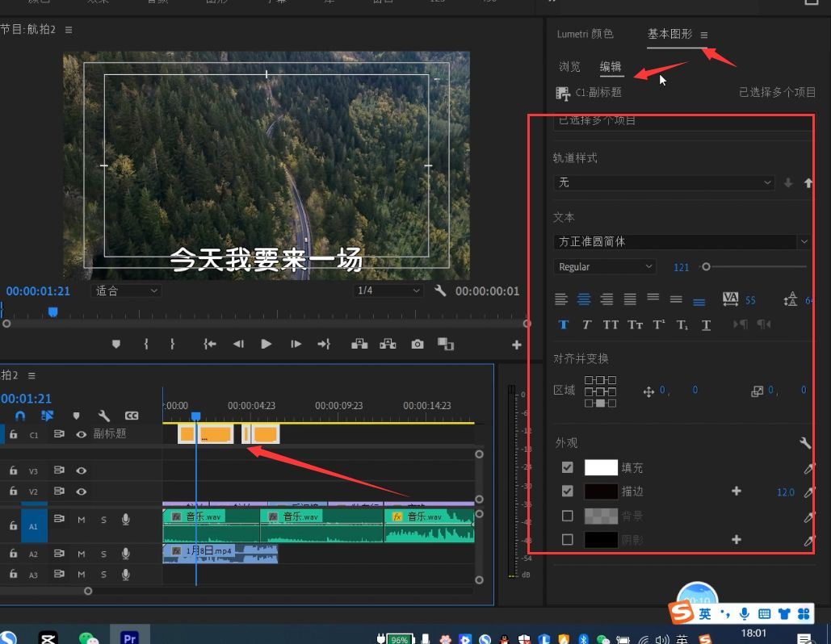
Task: Switch to the 浏览 tab in Essential Graphics
Action: point(569,66)
